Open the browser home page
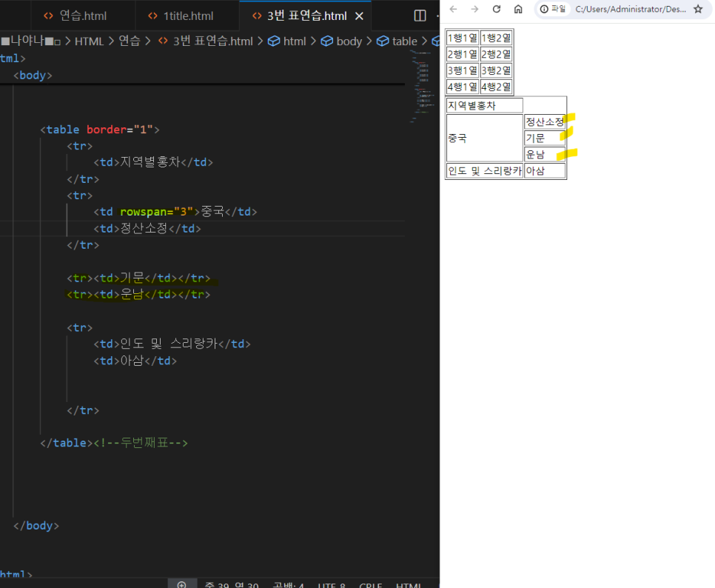Screen dimensions: 715x588 tap(518, 9)
